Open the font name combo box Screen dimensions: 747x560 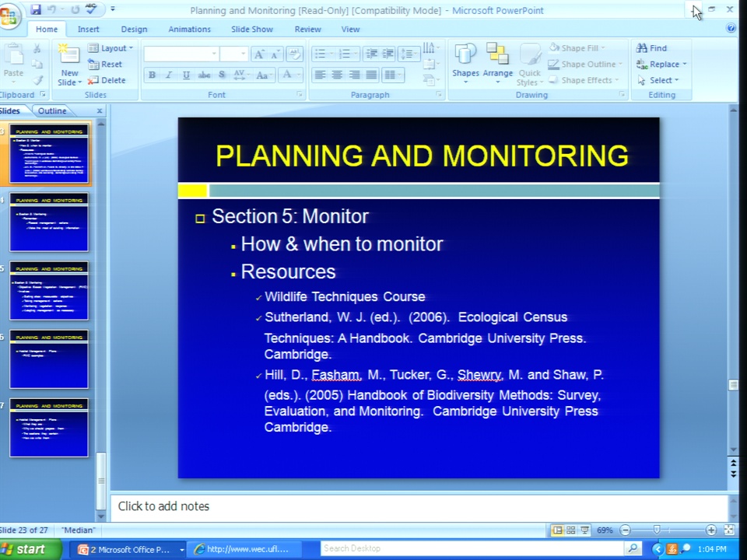point(181,54)
